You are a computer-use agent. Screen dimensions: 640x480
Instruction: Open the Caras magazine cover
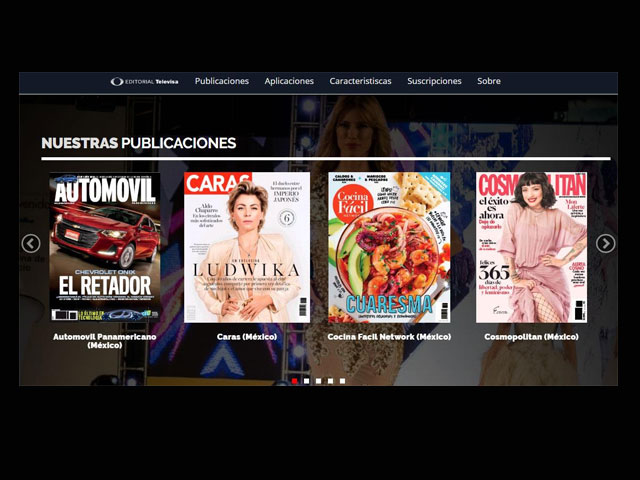click(x=247, y=247)
